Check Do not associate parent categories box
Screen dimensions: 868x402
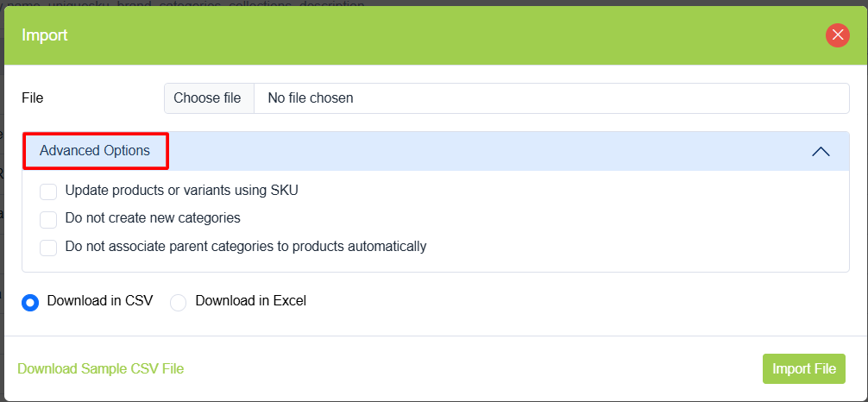point(48,248)
